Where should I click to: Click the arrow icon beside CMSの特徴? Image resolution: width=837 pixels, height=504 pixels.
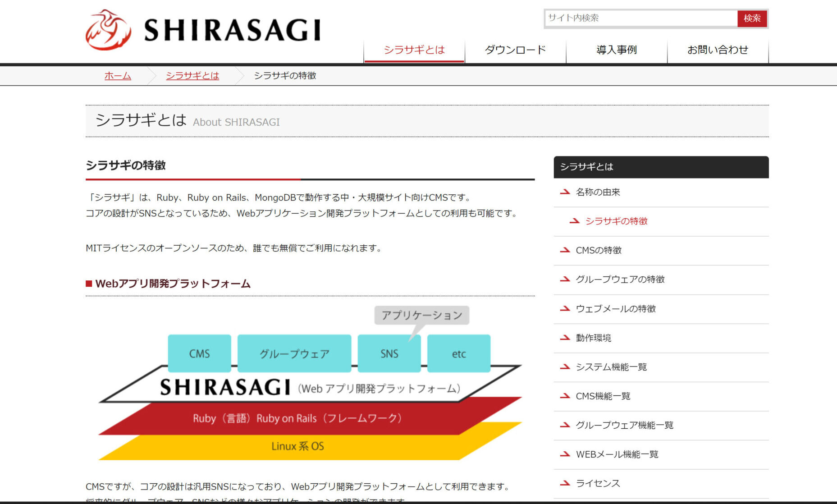click(x=565, y=250)
